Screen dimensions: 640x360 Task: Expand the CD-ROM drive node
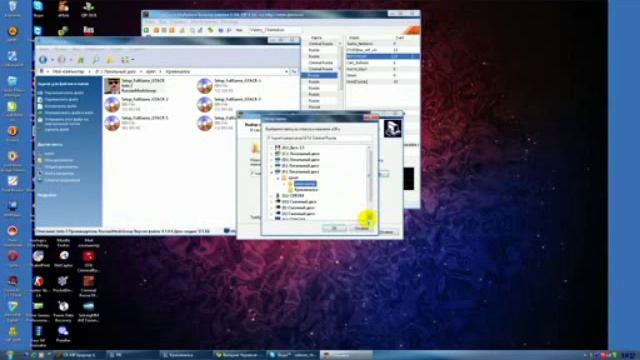[272, 196]
